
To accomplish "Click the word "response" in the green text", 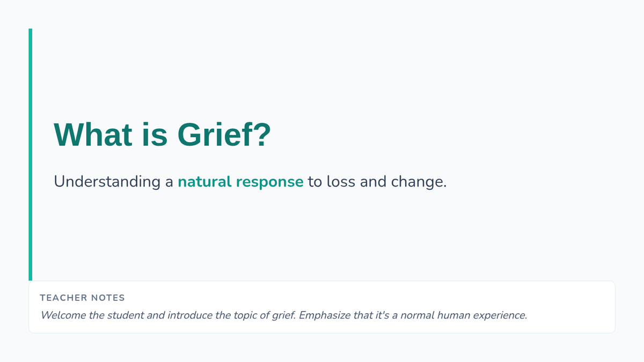I will click(269, 182).
